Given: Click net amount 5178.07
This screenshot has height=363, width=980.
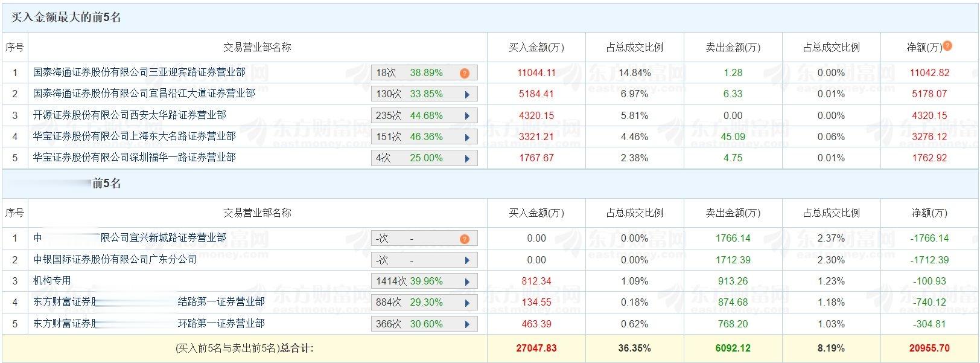Looking at the screenshot, I should [929, 94].
